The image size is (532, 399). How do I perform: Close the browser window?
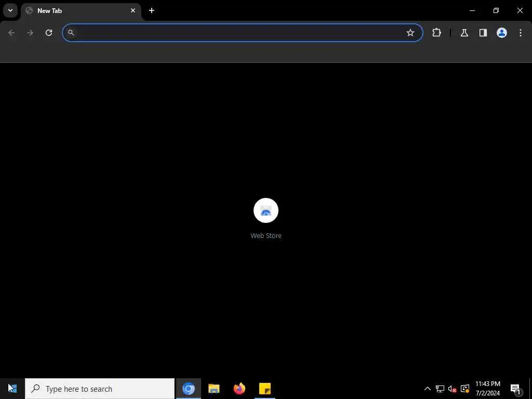pyautogui.click(x=520, y=10)
